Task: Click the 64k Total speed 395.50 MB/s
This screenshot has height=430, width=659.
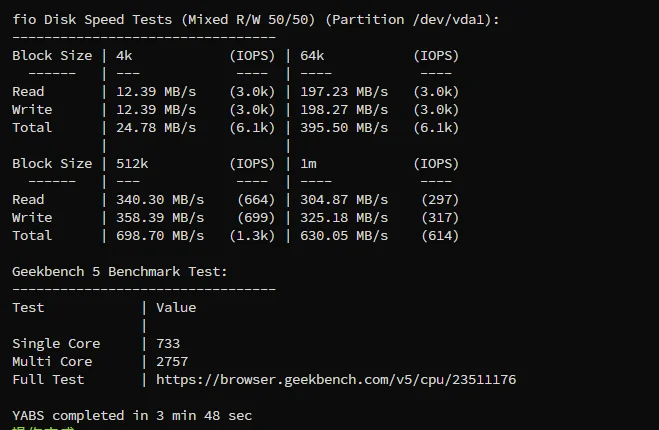Action: coord(344,128)
